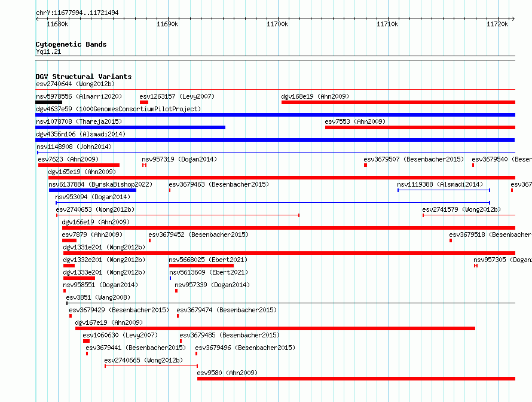This screenshot has height=402, width=532.
Task: Click the nsv5978556 (Almarri2020) variant label
Action: click(x=79, y=96)
